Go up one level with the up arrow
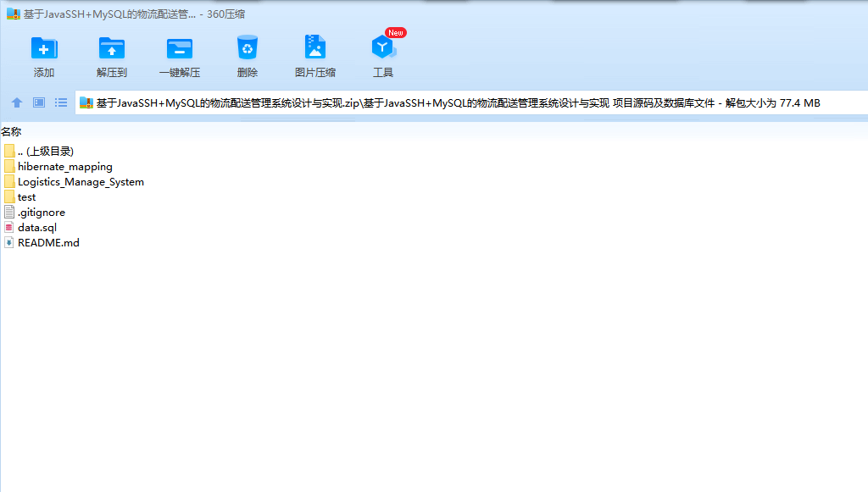The height and width of the screenshot is (492, 868). click(17, 102)
